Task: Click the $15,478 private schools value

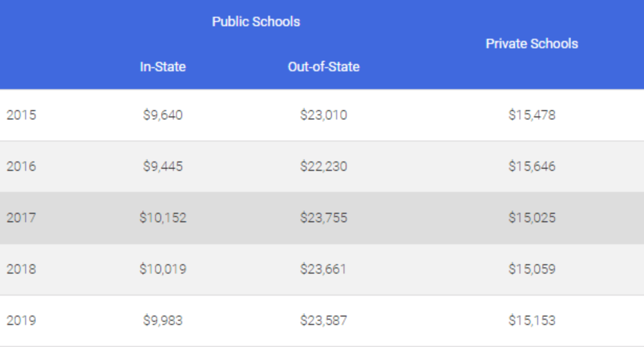Action: tap(531, 115)
